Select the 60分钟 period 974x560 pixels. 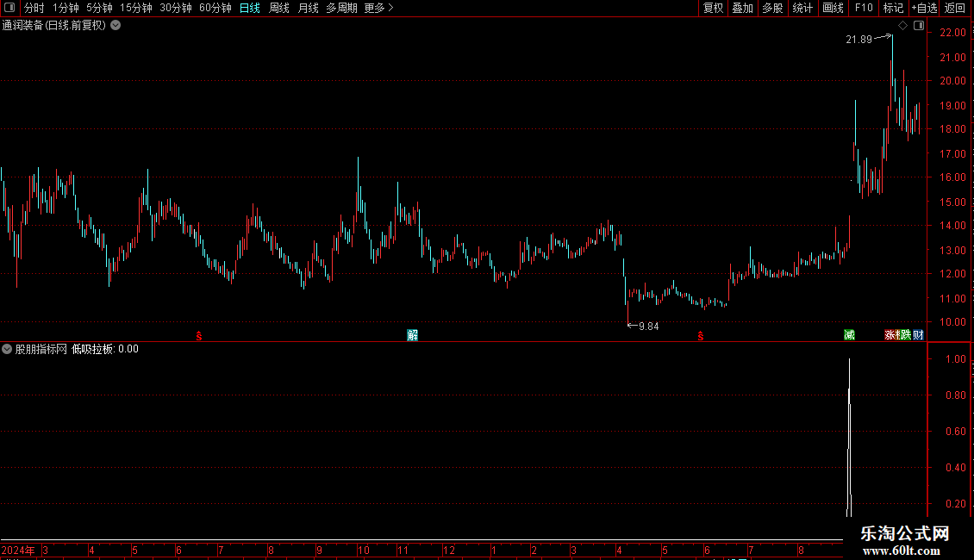(x=215, y=8)
